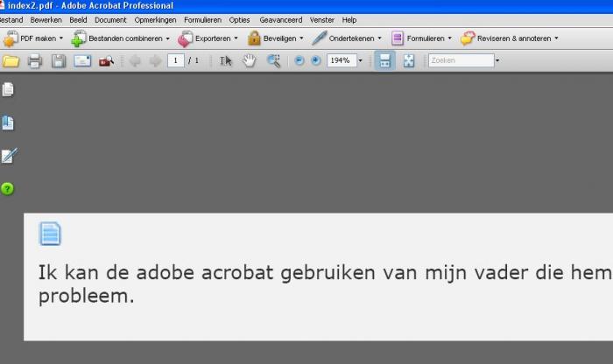Open the Bookmarks panel icon in sidebar

[x=8, y=122]
